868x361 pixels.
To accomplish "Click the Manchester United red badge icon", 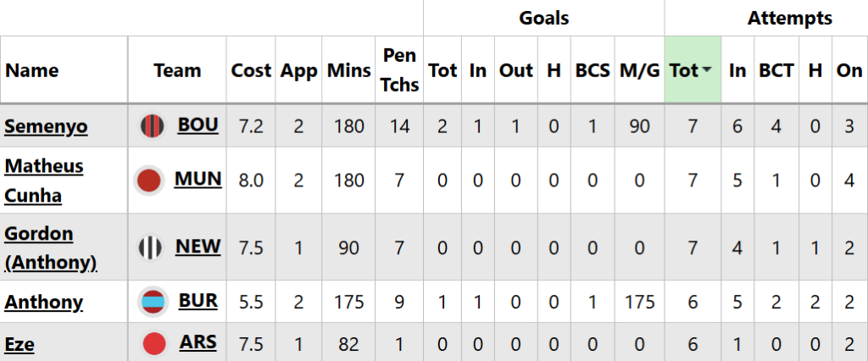I will (x=149, y=180).
